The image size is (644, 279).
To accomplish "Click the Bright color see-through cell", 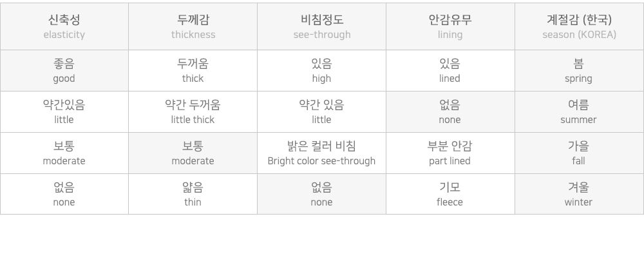I will click(322, 153).
